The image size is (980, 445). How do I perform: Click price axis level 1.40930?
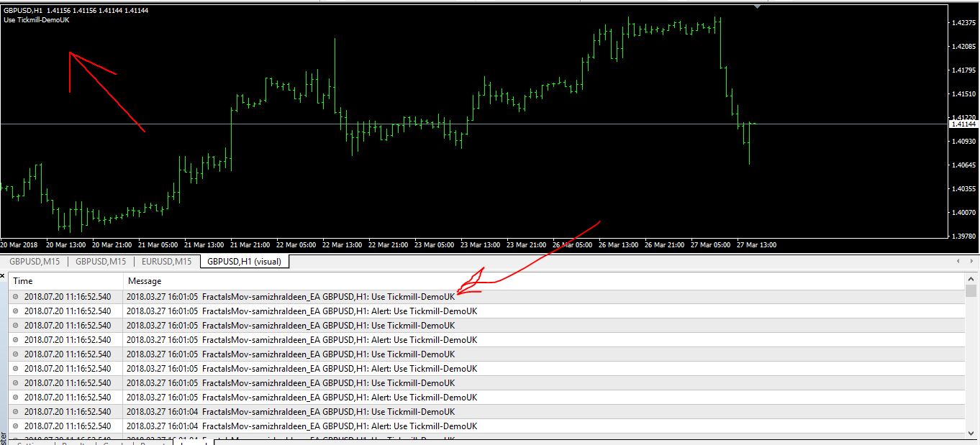click(963, 142)
